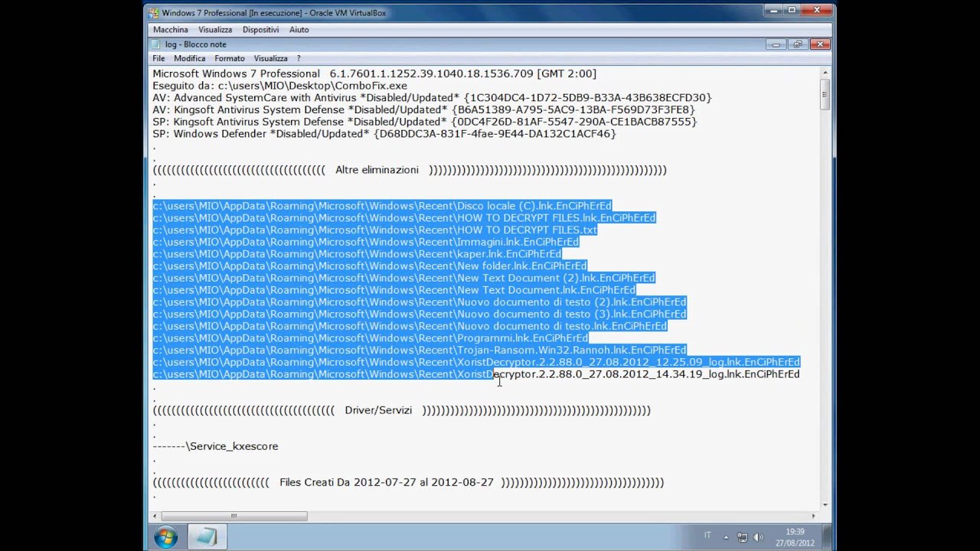Click the 'Advanced SystemCare with Antivirus' line
The image size is (980, 551).
click(432, 98)
